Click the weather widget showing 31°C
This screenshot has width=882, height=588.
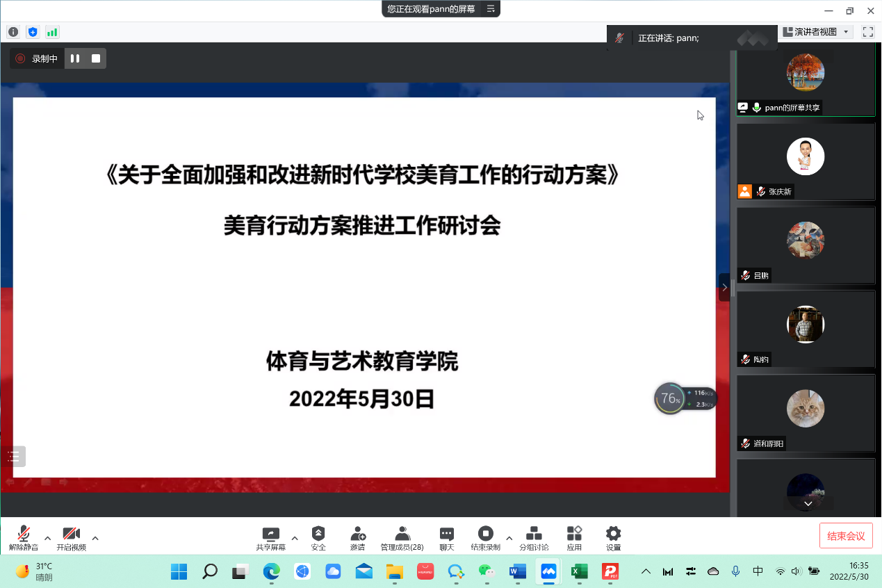tap(35, 571)
